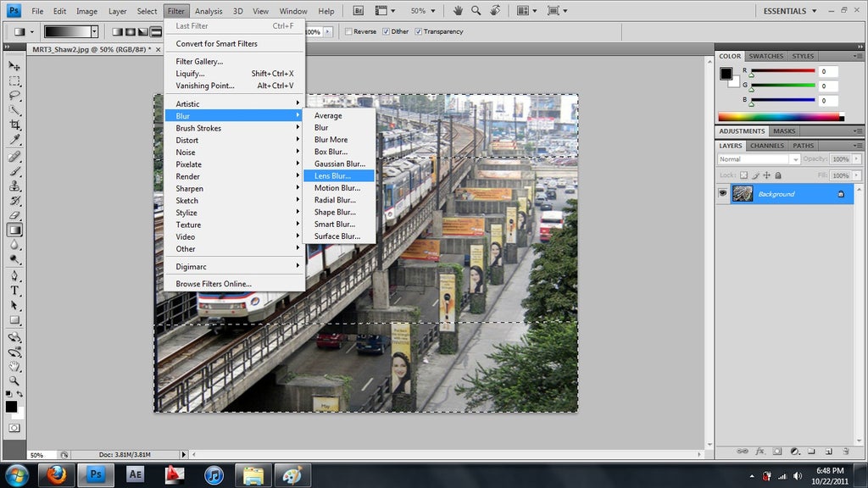Hide the Background layer visibility

pos(723,193)
